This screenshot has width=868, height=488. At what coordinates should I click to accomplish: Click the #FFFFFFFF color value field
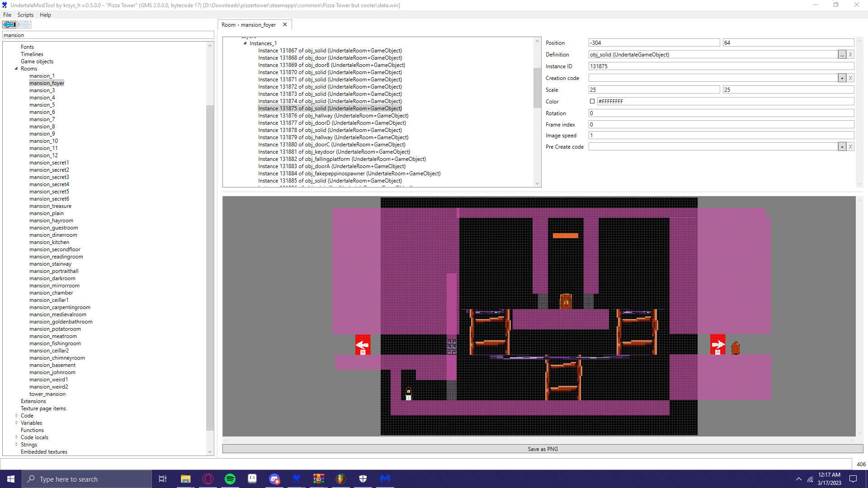coord(656,101)
